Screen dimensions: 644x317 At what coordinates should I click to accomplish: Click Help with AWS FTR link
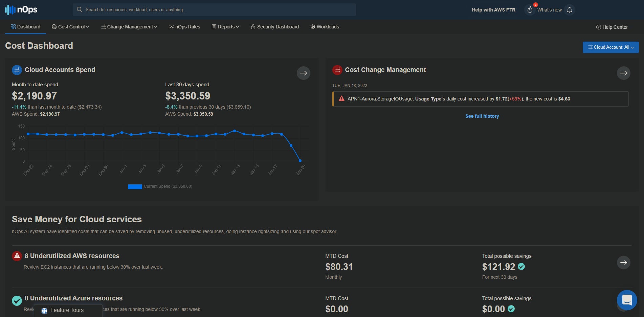click(x=493, y=10)
